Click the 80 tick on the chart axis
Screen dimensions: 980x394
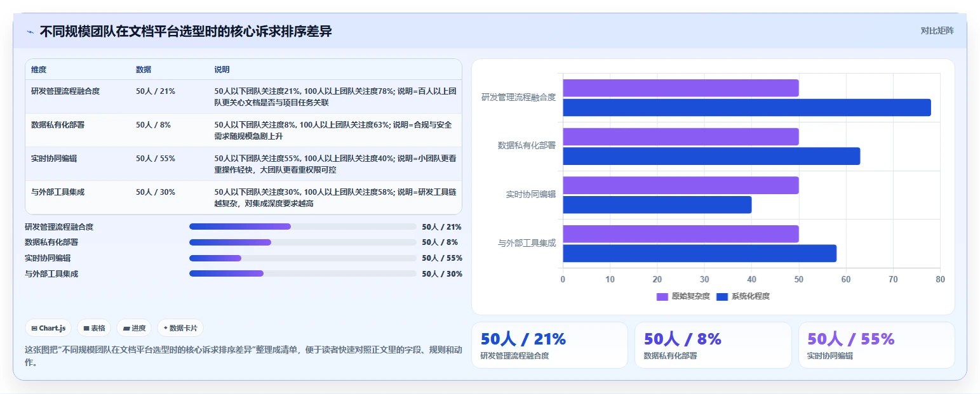tap(940, 279)
